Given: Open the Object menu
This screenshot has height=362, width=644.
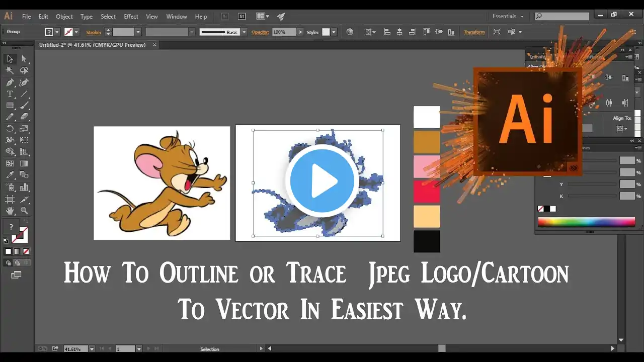Looking at the screenshot, I should pyautogui.click(x=64, y=17).
